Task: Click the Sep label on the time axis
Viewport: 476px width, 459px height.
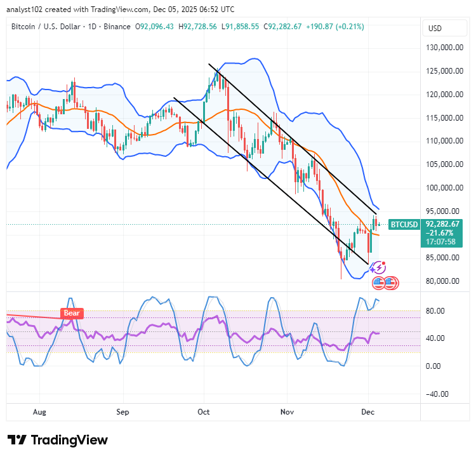Action: pos(122,411)
